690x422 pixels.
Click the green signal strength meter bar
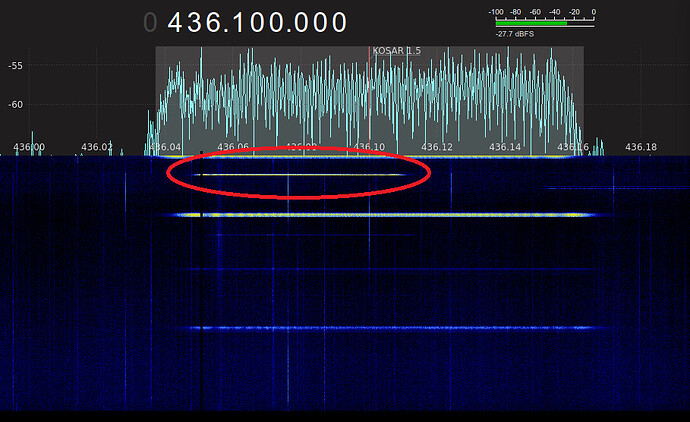[x=531, y=23]
